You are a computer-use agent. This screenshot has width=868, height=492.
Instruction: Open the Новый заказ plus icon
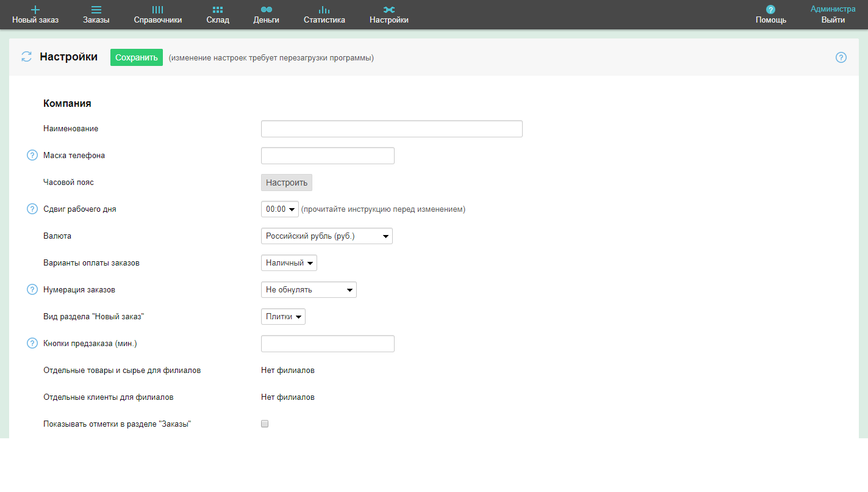tap(35, 9)
